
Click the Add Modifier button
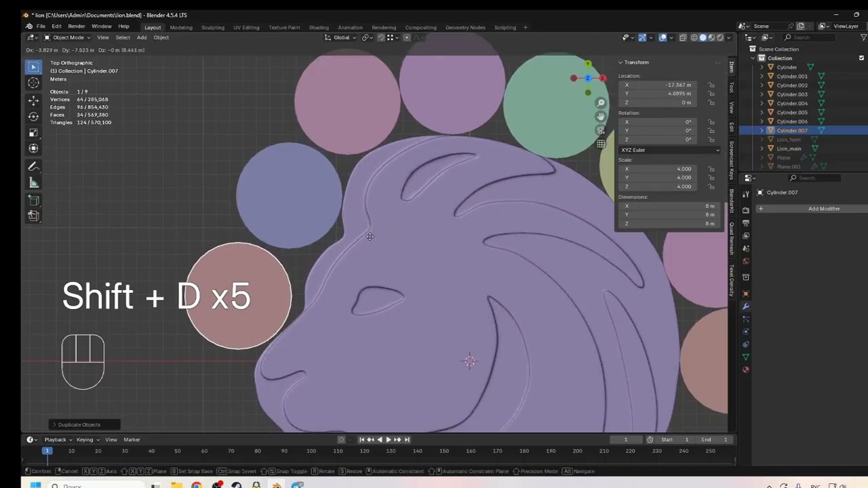coord(811,209)
